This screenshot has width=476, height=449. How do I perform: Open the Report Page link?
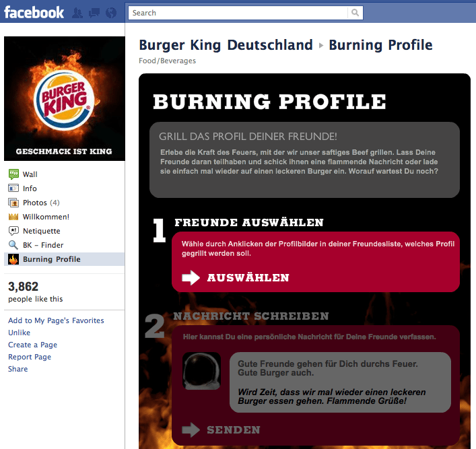[30, 357]
